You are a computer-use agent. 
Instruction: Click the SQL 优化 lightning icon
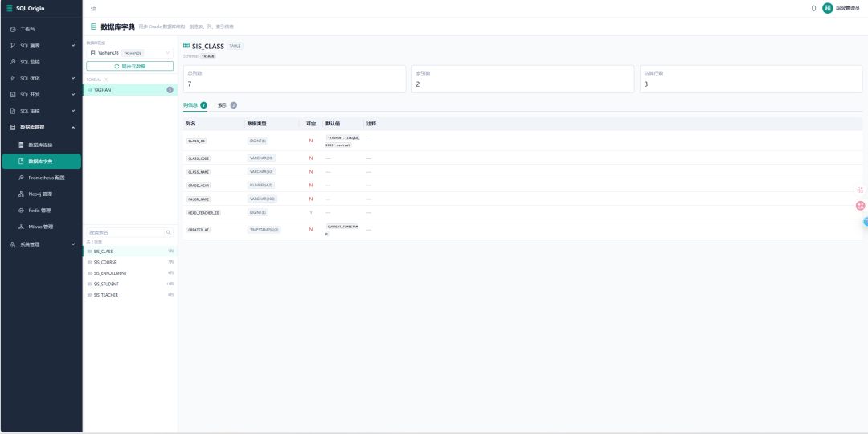click(x=13, y=78)
